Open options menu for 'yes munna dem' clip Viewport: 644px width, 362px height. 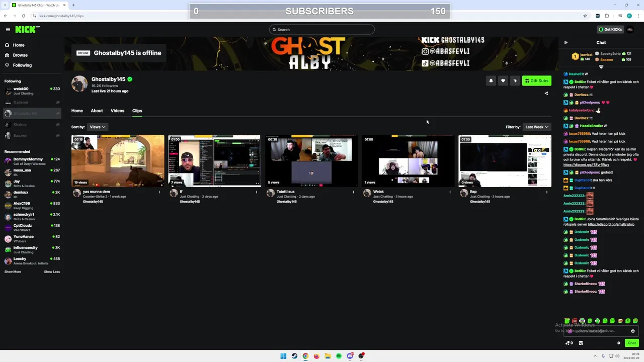pos(160,192)
